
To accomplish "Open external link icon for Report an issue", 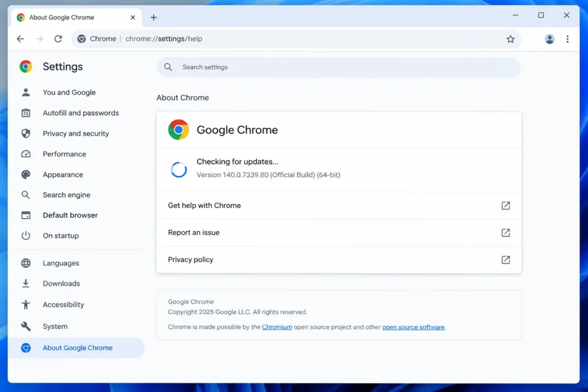I will (505, 232).
